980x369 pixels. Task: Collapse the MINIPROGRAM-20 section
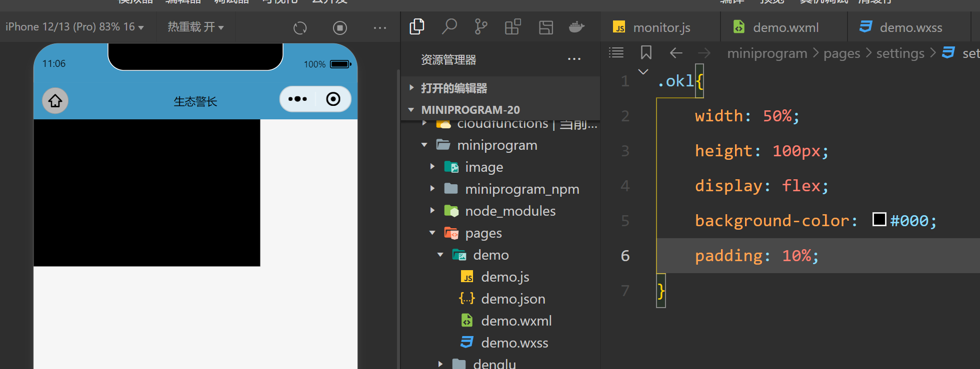pyautogui.click(x=411, y=110)
